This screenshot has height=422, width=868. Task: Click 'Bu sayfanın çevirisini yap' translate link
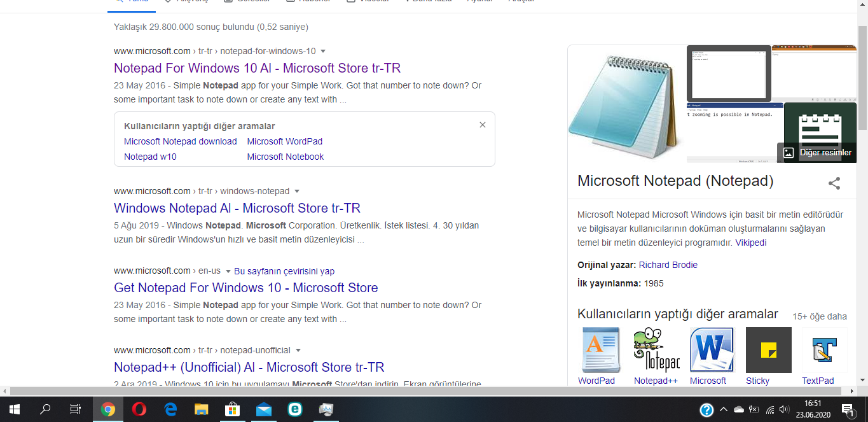284,271
